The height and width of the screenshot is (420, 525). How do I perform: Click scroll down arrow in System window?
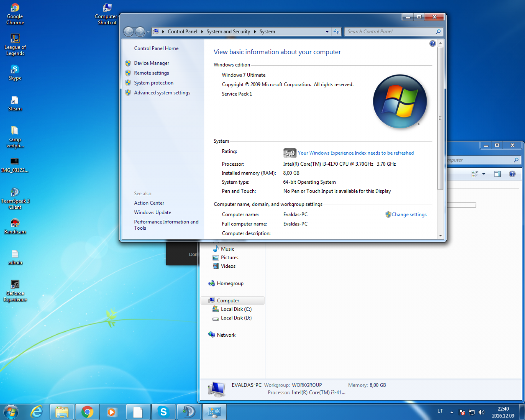pyautogui.click(x=440, y=236)
